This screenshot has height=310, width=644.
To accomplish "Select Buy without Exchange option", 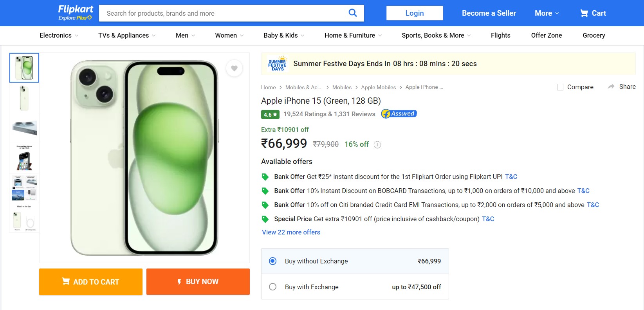I will pos(273,261).
